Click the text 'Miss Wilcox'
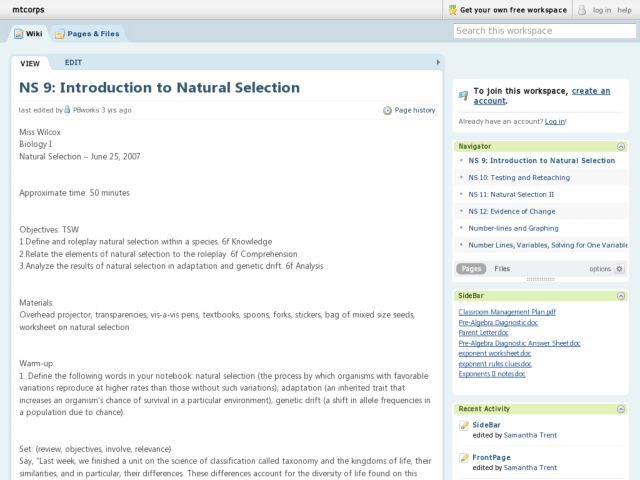The width and height of the screenshot is (640, 480). coord(40,132)
